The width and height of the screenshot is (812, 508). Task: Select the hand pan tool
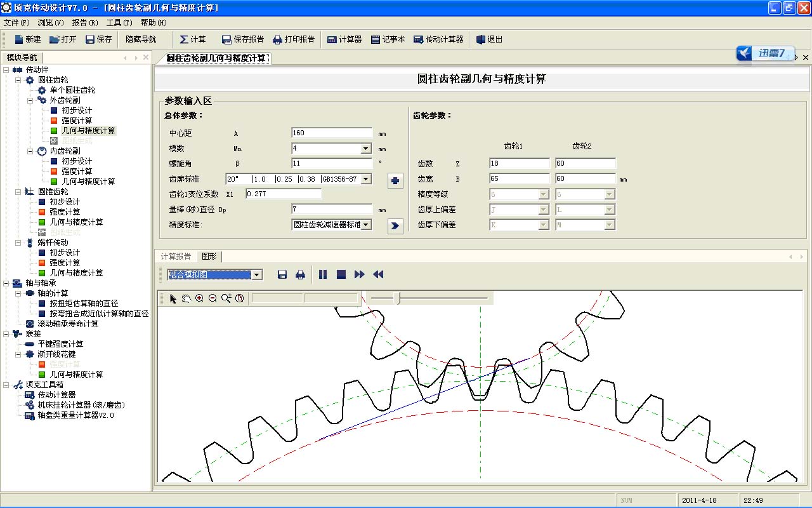186,298
